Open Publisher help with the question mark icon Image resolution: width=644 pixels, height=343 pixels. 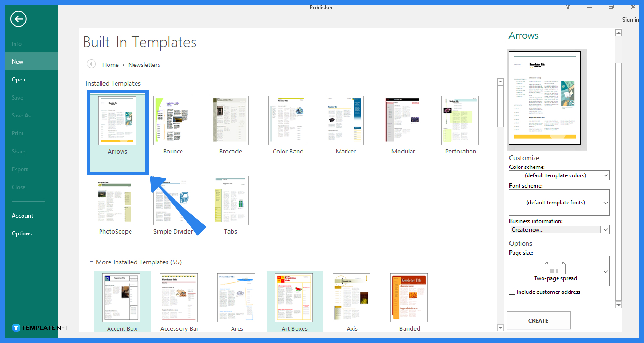tap(568, 7)
